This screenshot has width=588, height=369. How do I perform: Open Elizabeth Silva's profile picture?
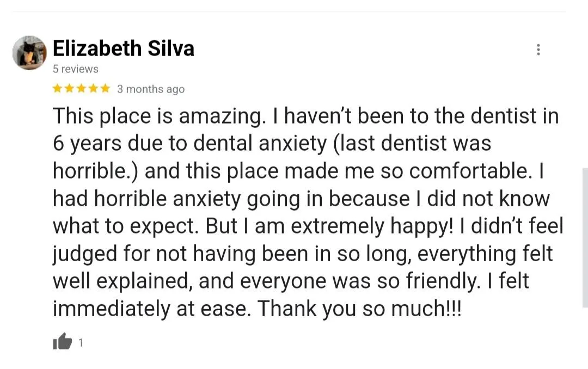(x=29, y=53)
